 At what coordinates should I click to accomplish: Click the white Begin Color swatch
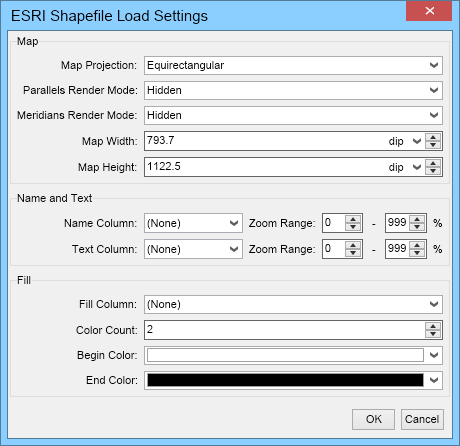285,355
